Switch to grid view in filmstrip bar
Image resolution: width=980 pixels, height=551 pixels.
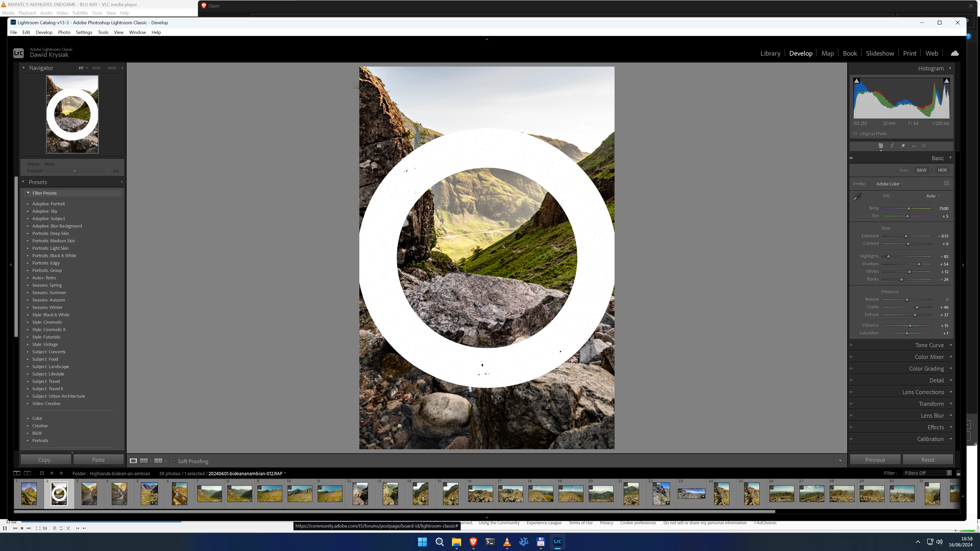[42, 473]
